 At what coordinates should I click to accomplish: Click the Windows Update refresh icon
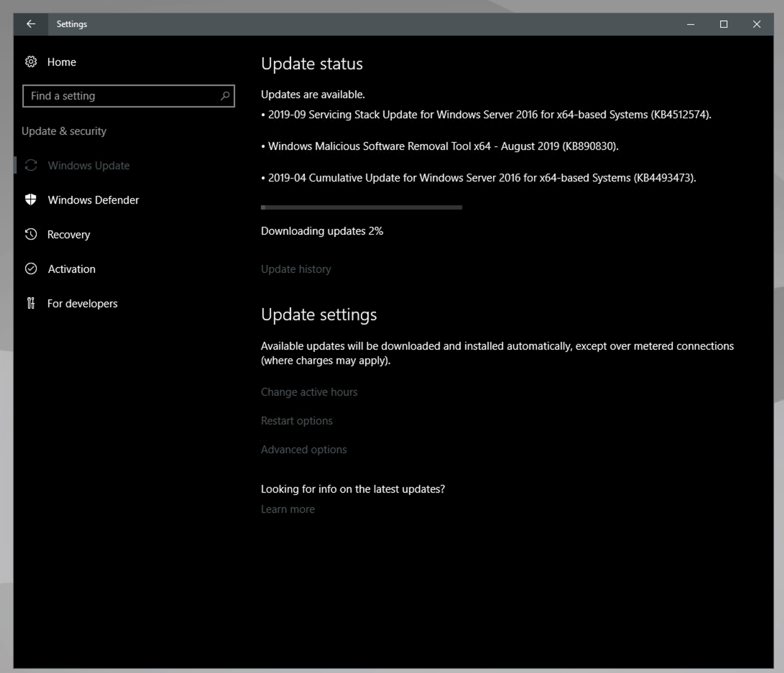(31, 165)
